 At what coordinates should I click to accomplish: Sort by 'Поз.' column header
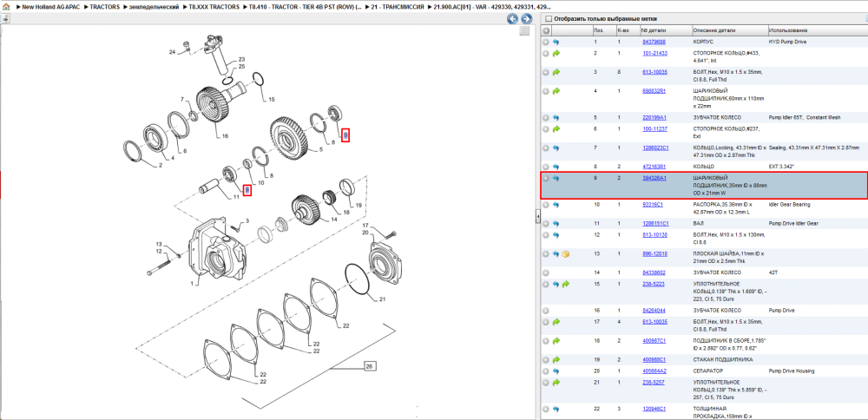point(603,30)
